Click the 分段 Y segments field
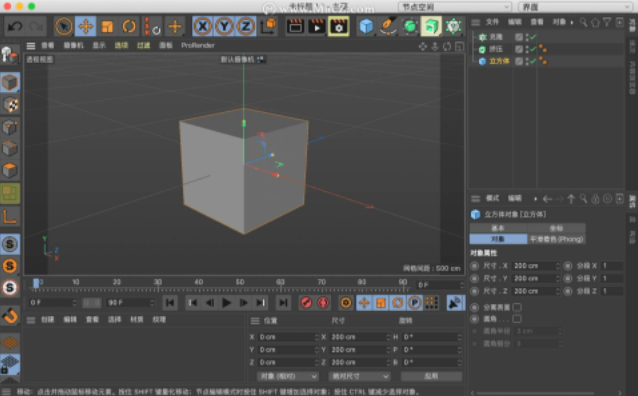 [x=612, y=278]
